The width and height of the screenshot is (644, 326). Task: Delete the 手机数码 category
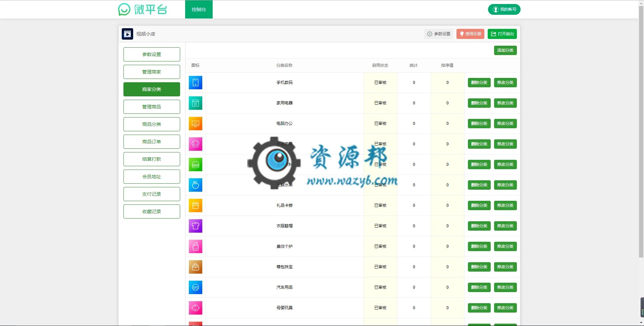coord(479,83)
